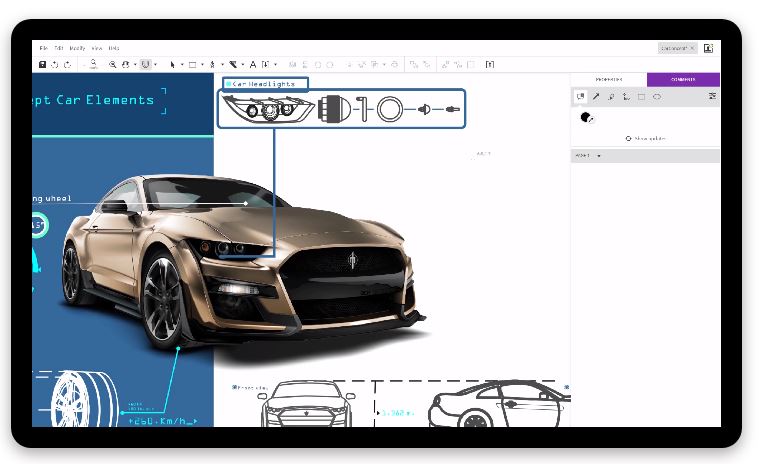Switch to the Properties panel tab
Screen dimensions: 759x464
click(609, 79)
